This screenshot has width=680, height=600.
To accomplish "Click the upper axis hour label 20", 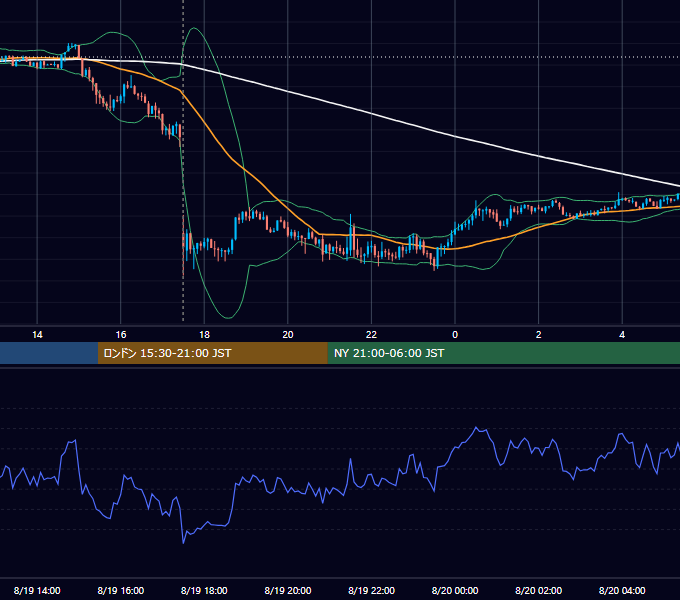I will (288, 335).
